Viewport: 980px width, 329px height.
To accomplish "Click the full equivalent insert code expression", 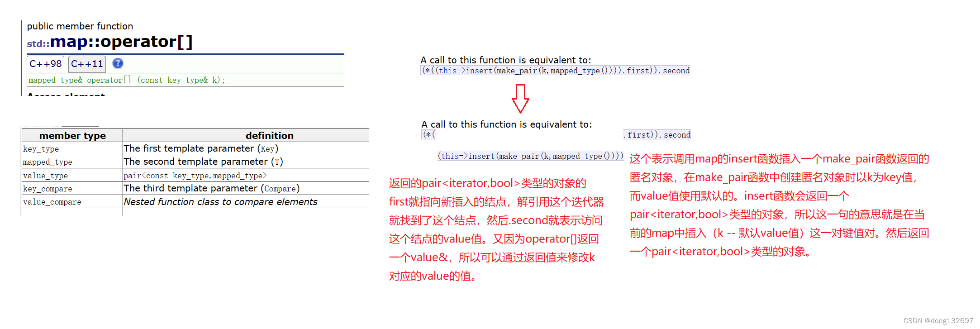I will point(556,71).
